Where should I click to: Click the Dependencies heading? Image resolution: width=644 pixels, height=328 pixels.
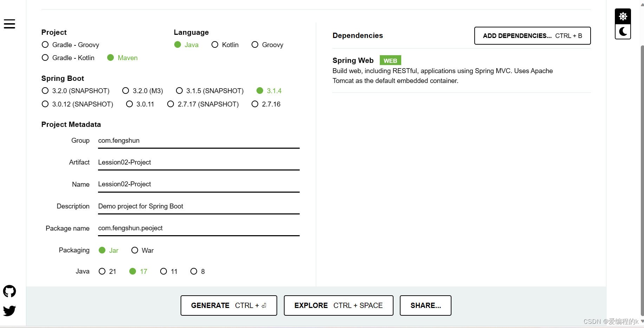pyautogui.click(x=358, y=36)
